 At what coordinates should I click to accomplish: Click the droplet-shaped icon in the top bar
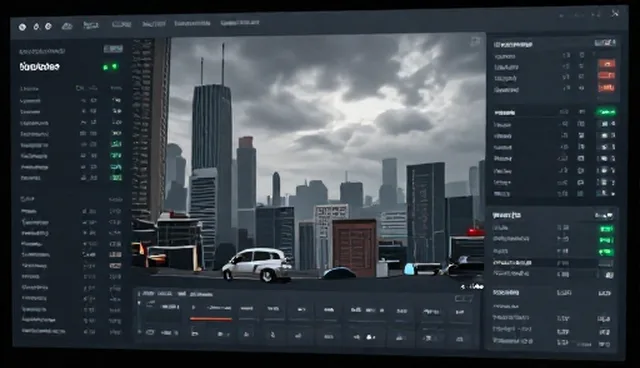[x=36, y=27]
